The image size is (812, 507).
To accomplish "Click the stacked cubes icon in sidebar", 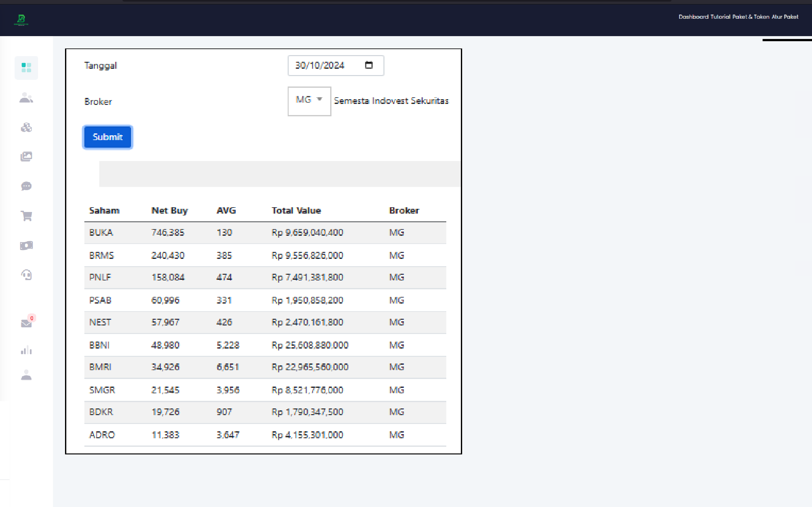I will pos(26,127).
